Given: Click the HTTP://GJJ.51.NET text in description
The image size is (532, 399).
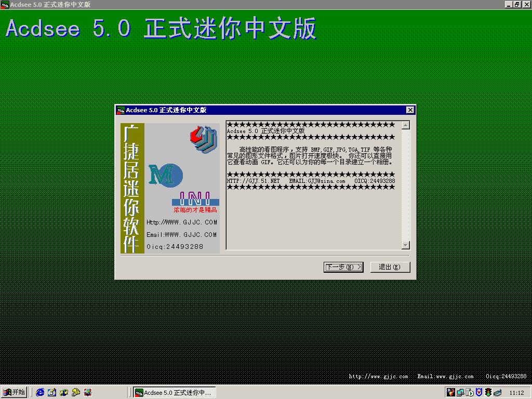Looking at the screenshot, I should tap(253, 181).
